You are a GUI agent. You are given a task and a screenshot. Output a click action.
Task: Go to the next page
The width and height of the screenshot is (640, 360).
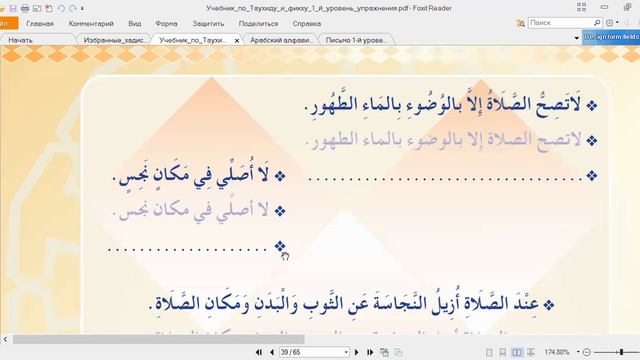click(357, 352)
